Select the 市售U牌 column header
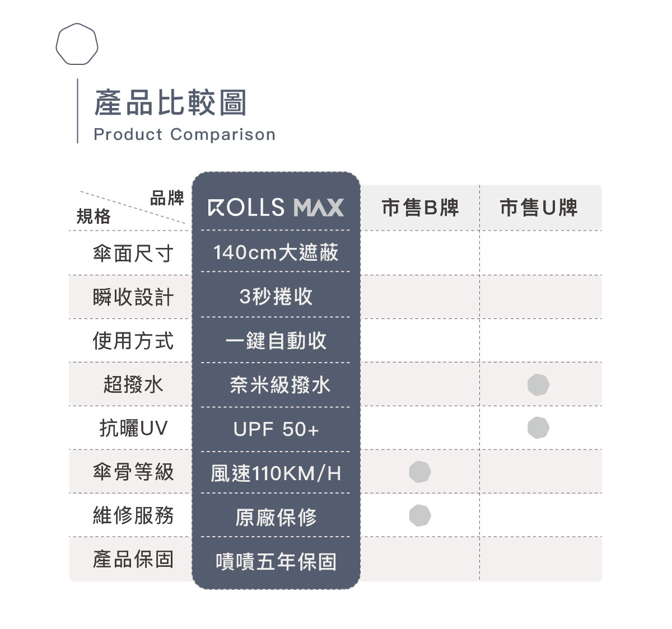This screenshot has height=629, width=672. (x=538, y=208)
